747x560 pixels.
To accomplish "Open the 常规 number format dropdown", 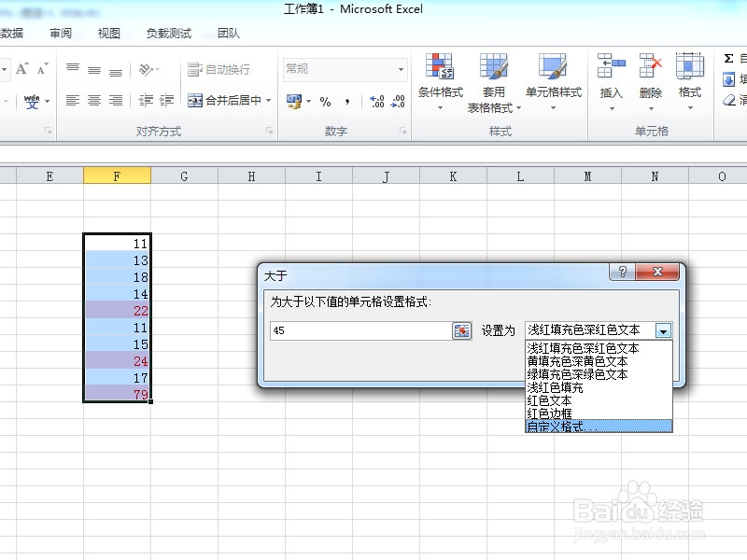I will 403,68.
